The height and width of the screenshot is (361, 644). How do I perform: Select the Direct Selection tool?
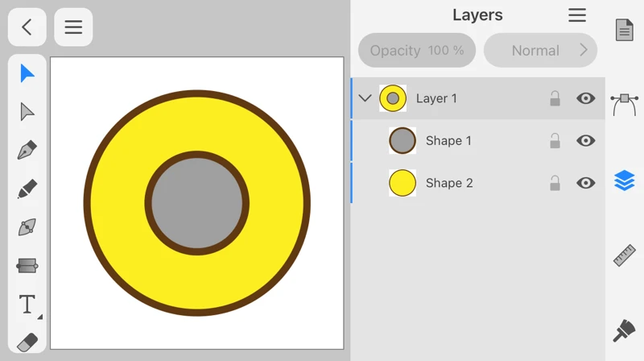pos(27,112)
